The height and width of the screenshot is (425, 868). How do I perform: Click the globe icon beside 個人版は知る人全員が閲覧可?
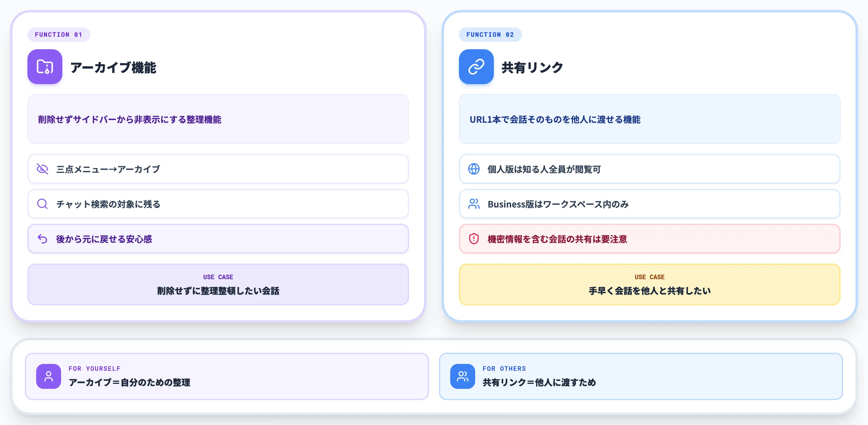474,169
